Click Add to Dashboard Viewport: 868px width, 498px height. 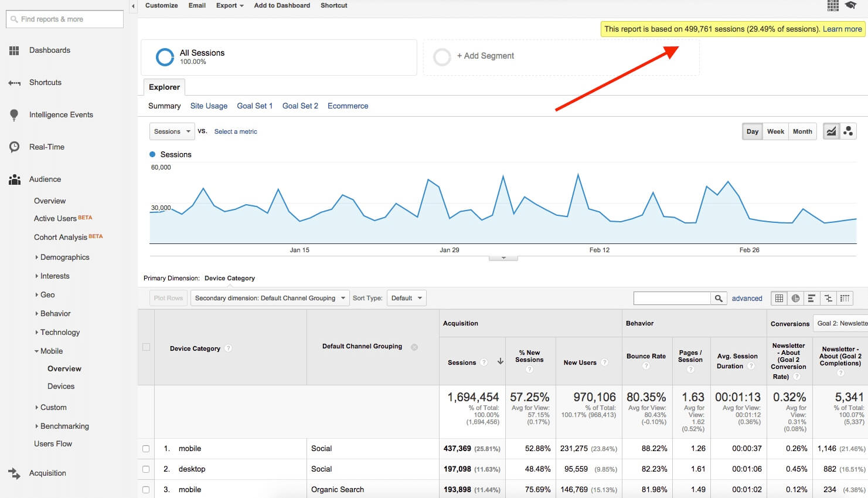[282, 5]
